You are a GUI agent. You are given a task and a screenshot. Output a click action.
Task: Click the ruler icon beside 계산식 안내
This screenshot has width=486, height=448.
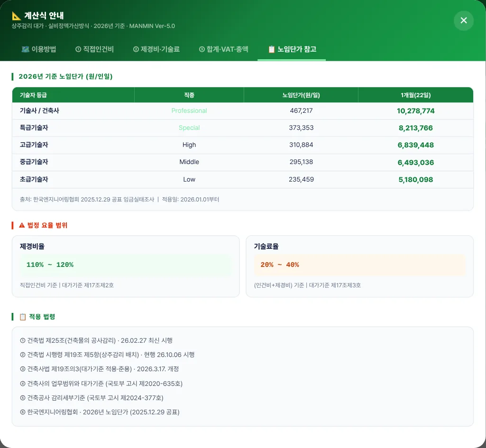coord(17,16)
